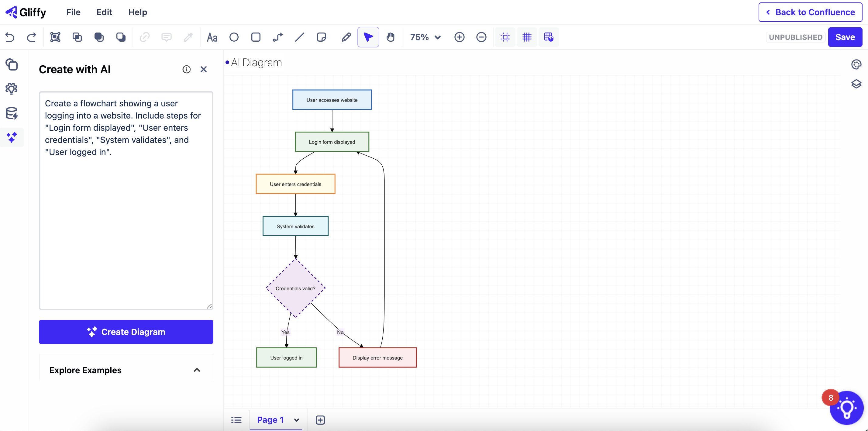Click the UNPUBLISHED status badge
This screenshot has width=868, height=431.
pos(796,37)
